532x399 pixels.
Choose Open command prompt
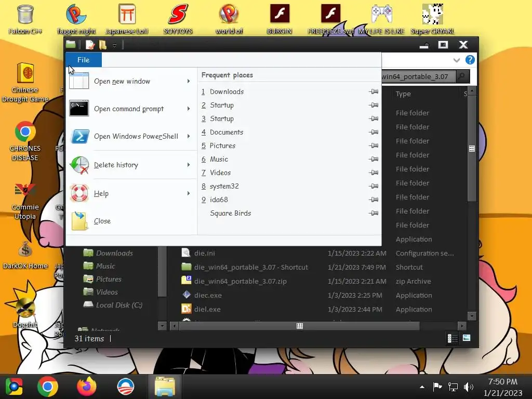pos(130,109)
